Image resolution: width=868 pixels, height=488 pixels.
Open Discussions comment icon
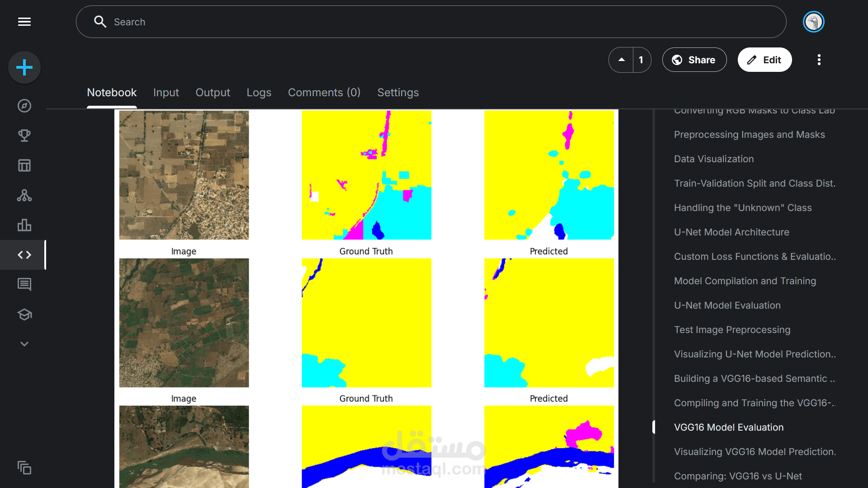[x=24, y=285]
